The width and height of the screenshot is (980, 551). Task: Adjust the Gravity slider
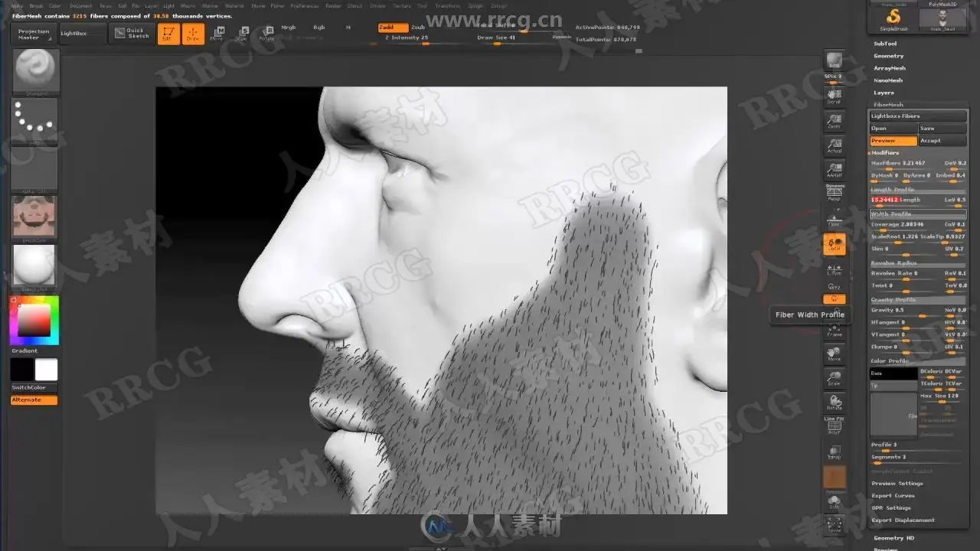[x=906, y=311]
